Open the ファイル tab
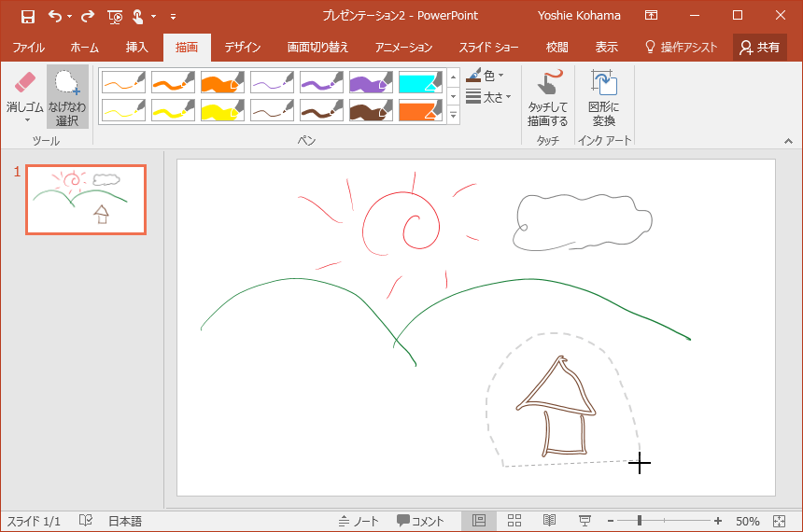 (x=29, y=48)
